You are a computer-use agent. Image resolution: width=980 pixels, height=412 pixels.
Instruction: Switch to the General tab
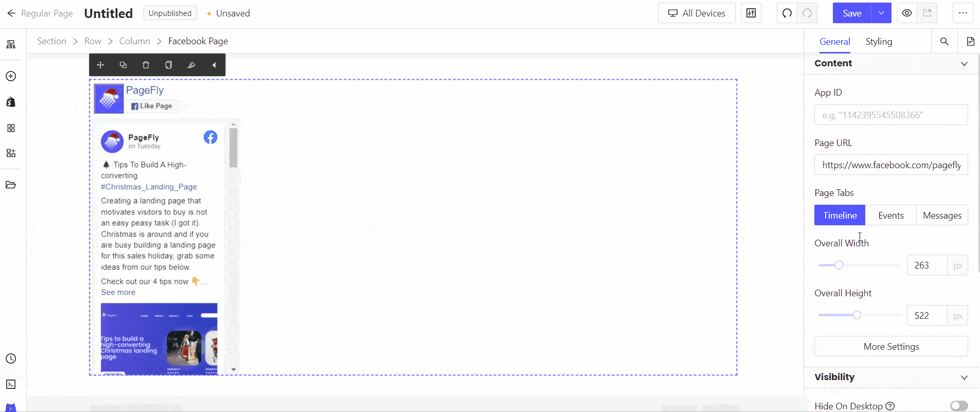[834, 42]
